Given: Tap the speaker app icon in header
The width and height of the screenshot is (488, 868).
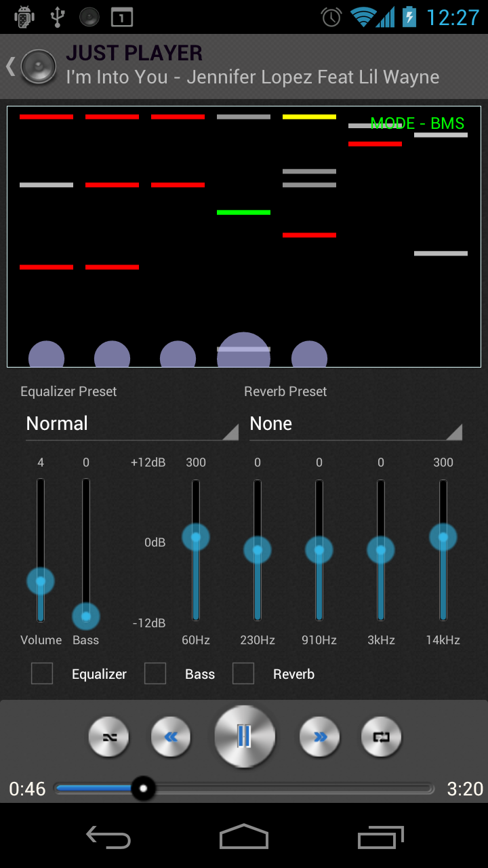Looking at the screenshot, I should (x=39, y=66).
